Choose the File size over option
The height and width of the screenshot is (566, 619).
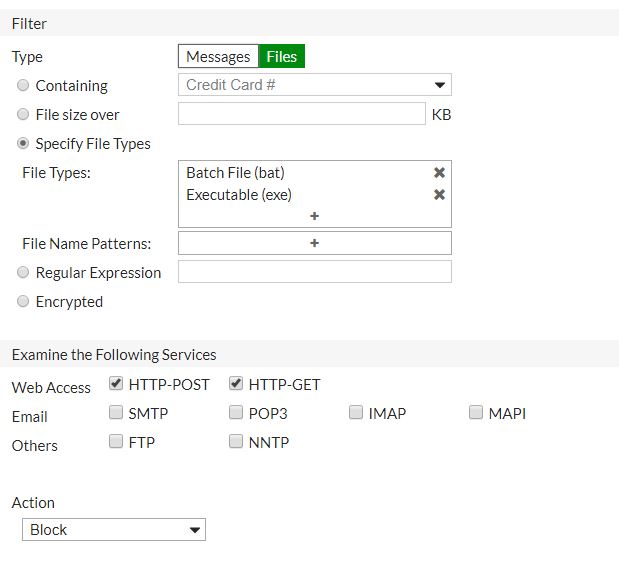click(24, 115)
